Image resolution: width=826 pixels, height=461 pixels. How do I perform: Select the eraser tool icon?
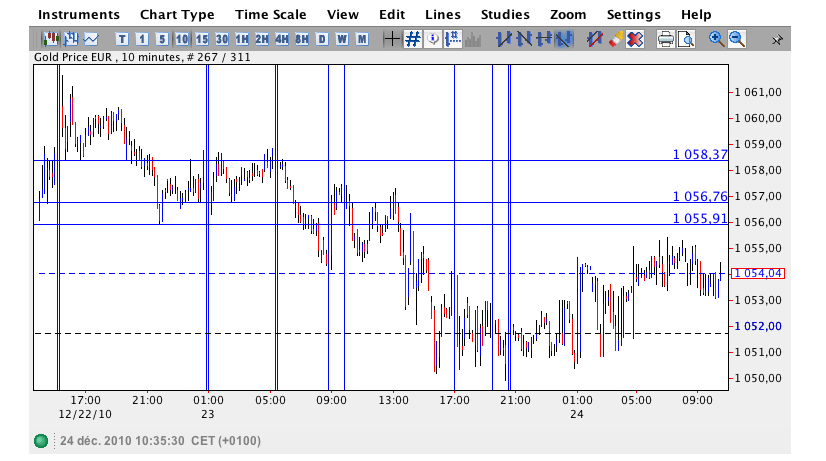pos(615,39)
